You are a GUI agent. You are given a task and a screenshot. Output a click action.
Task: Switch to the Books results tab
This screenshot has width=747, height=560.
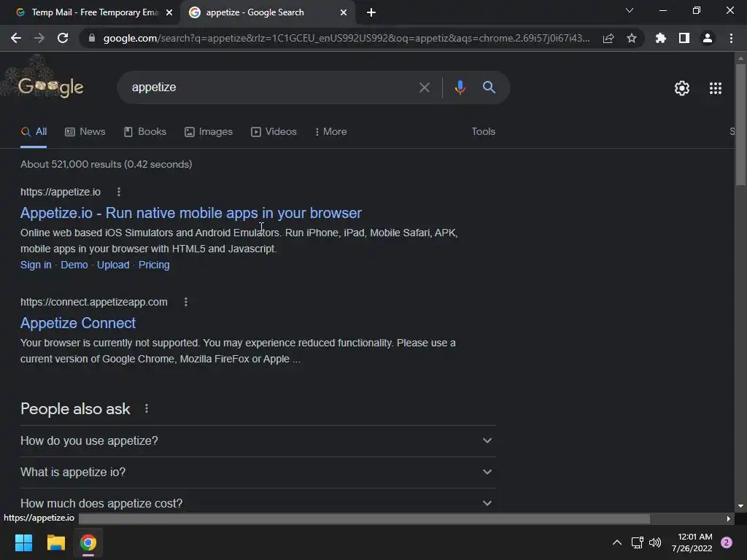click(x=145, y=132)
